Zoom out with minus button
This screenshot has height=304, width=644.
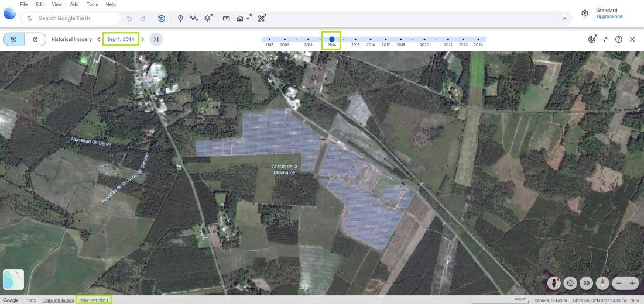[619, 283]
